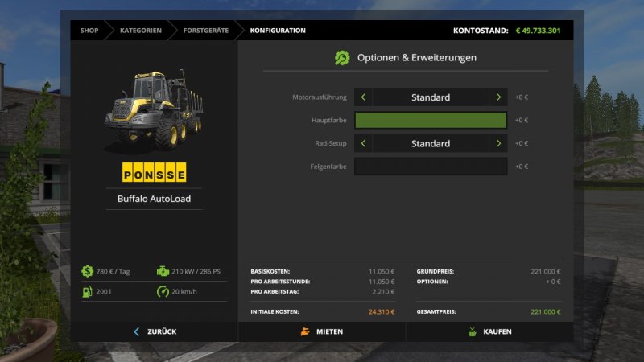Screen dimensions: 644x362
Task: Click the hand icon beside Mieten
Action: (x=305, y=331)
